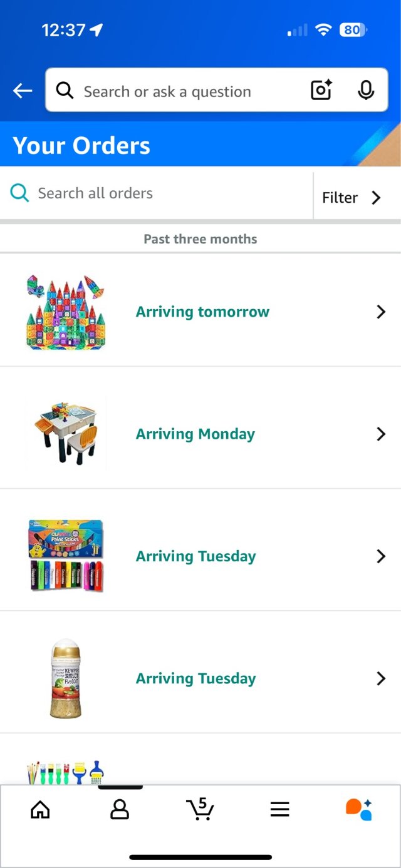Open chevron for Arriving Monday order
The image size is (401, 868).
pos(381,434)
